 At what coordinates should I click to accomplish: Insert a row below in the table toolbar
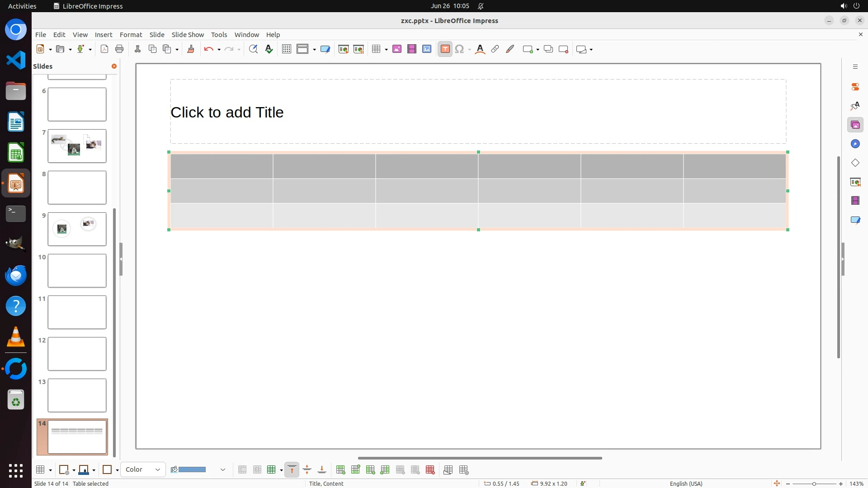[x=355, y=470]
